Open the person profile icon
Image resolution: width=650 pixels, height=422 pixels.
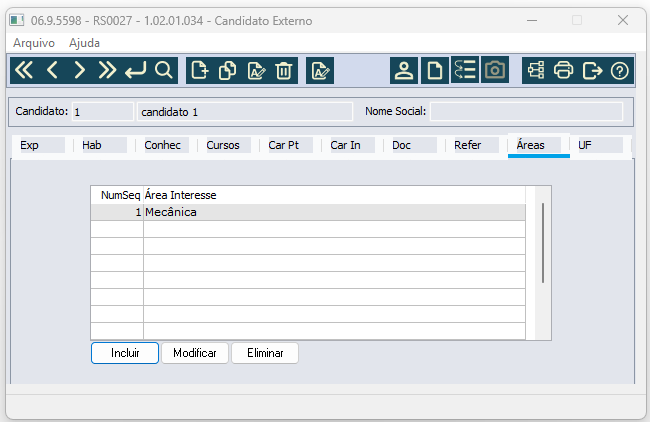coord(404,70)
